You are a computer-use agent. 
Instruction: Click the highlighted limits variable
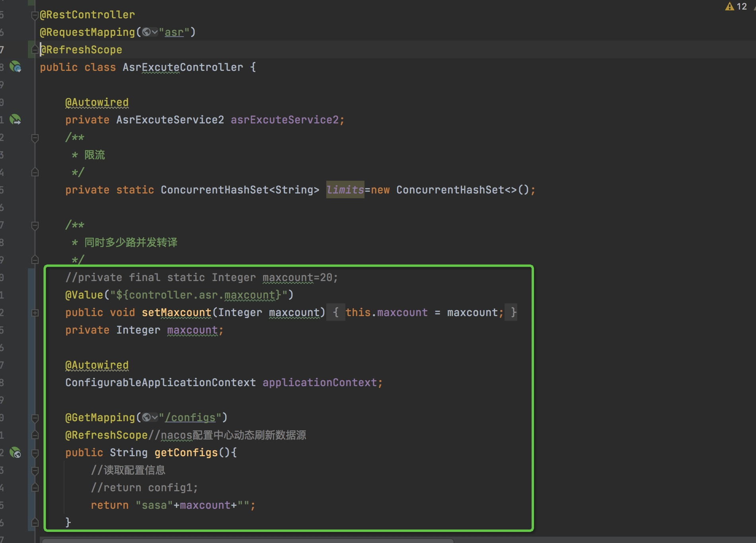pos(345,190)
